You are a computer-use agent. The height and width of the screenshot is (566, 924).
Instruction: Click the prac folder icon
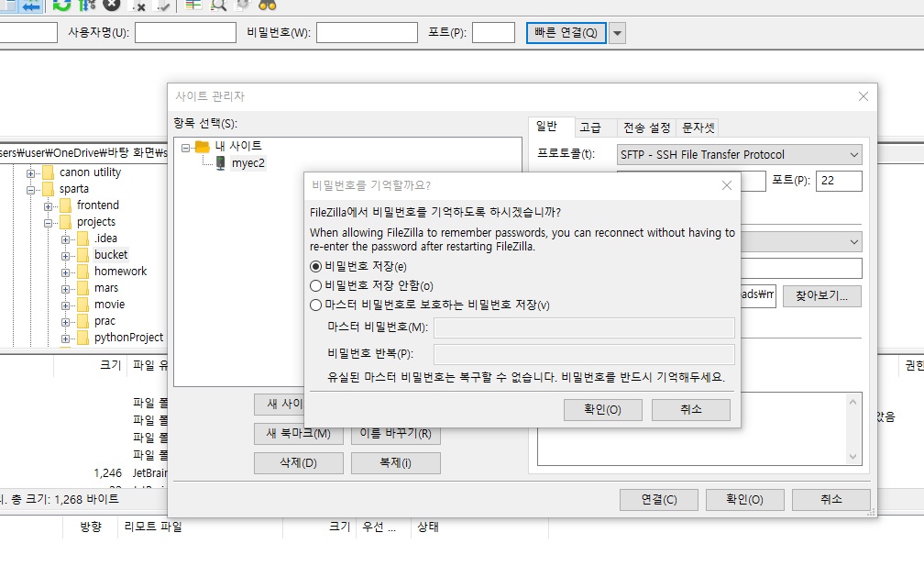(83, 321)
